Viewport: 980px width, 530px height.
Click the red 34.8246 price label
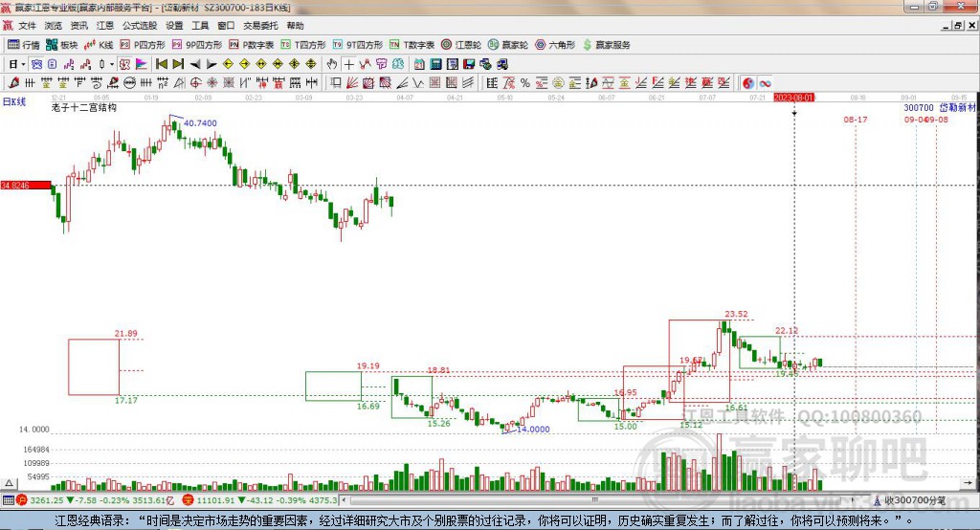(26, 185)
